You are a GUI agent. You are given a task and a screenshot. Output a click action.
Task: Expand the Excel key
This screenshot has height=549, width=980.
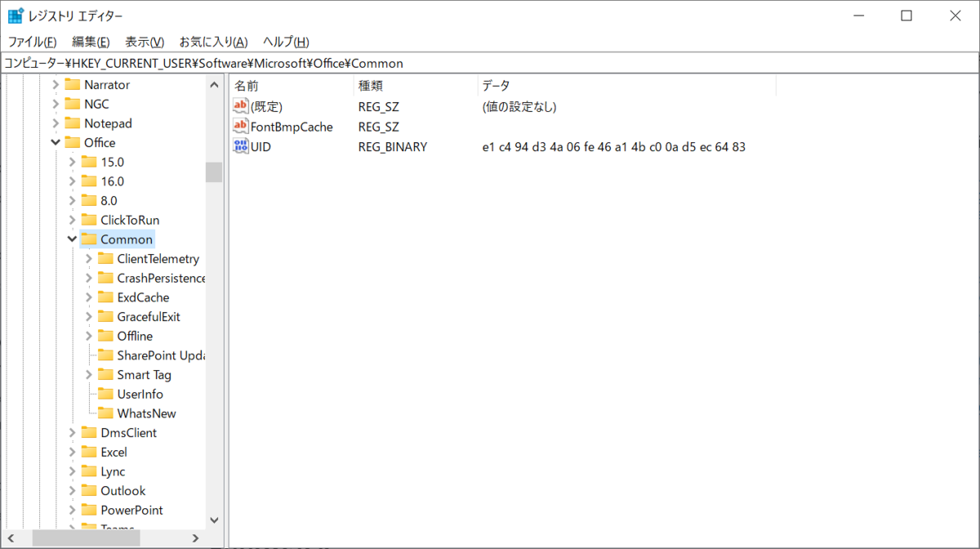[72, 452]
